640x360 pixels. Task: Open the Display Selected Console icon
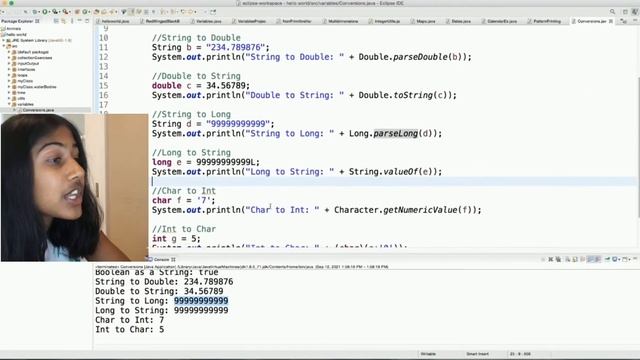click(x=614, y=259)
